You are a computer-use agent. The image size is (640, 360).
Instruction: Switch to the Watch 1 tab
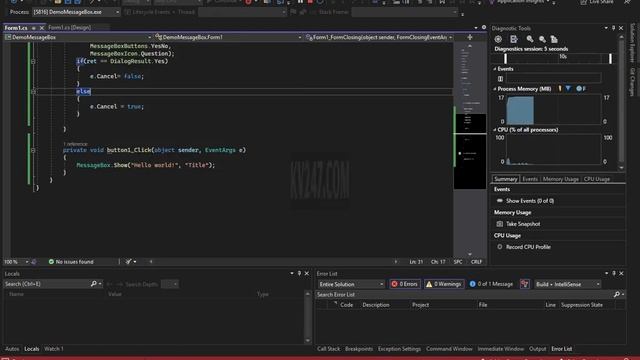click(53, 349)
